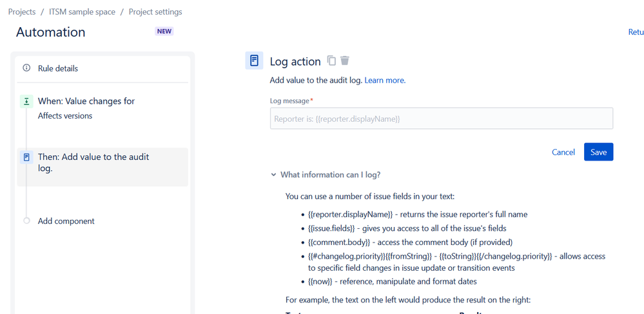Add component to the rule
The image size is (644, 314).
click(66, 221)
